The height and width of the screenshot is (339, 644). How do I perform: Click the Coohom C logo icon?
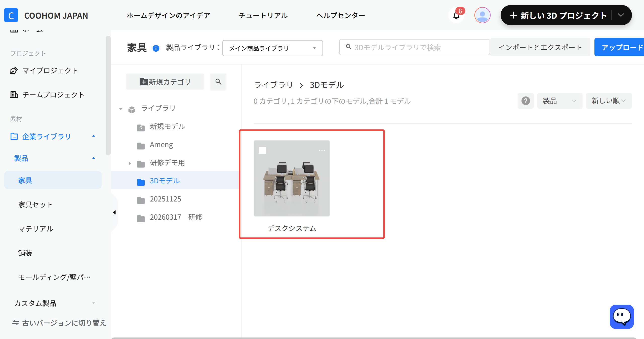click(x=11, y=15)
